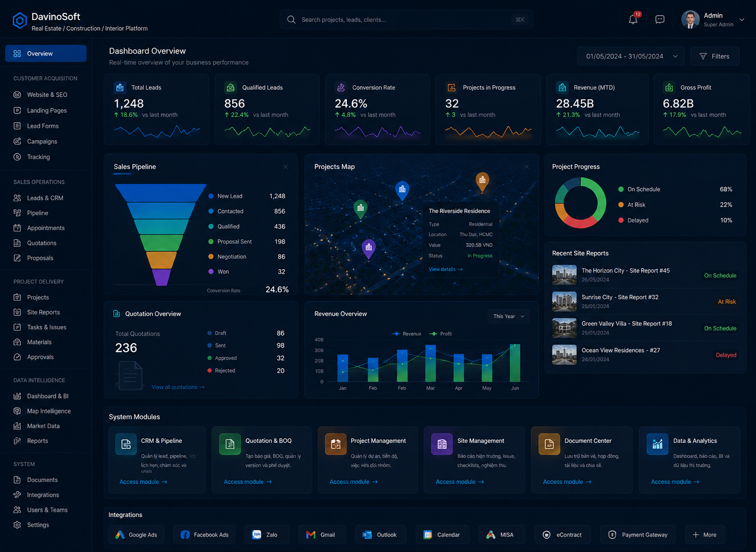Viewport: 756px width, 552px height.
Task: Click the Quotation & BOQ module icon
Action: coord(230,444)
